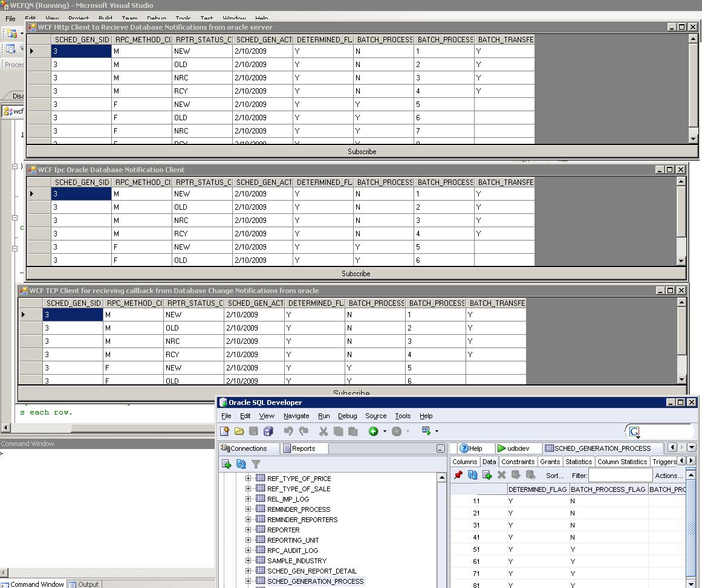Open the SQL Worksheet icon dropdown arrow
This screenshot has width=702, height=588.
437,431
